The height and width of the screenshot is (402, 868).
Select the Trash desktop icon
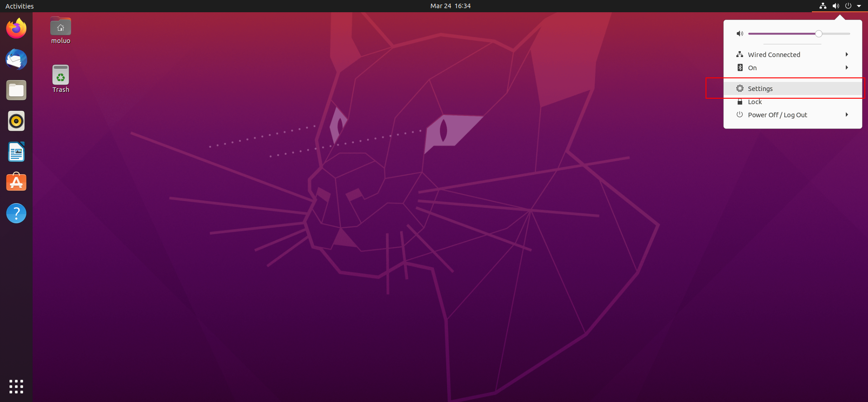61,79
